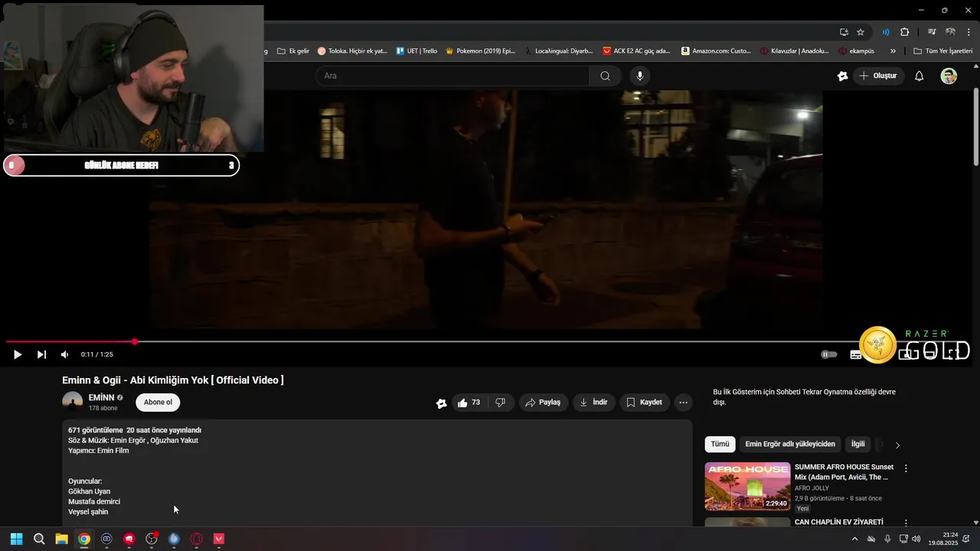The image size is (980, 551).
Task: Mute the video volume
Action: coord(64,354)
